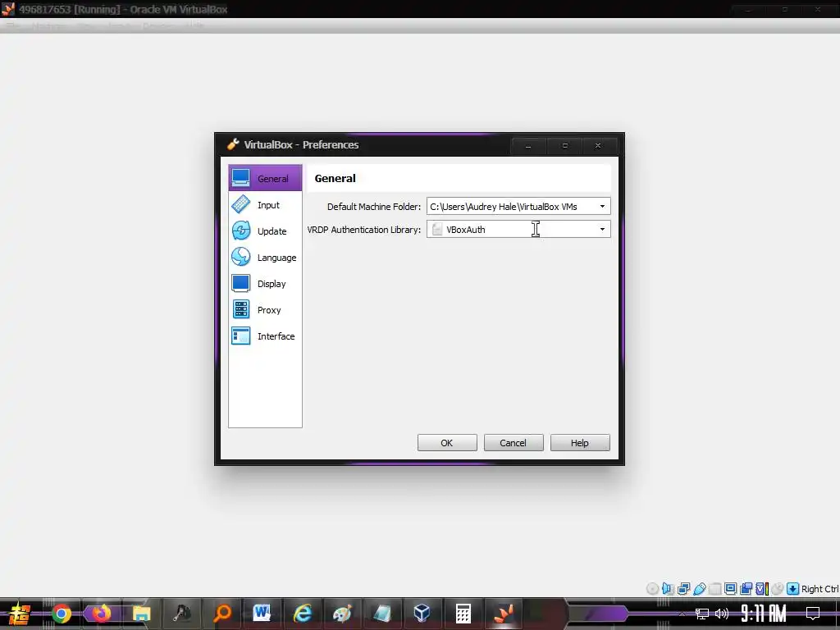
Task: Click the recording status icon
Action: click(x=746, y=589)
